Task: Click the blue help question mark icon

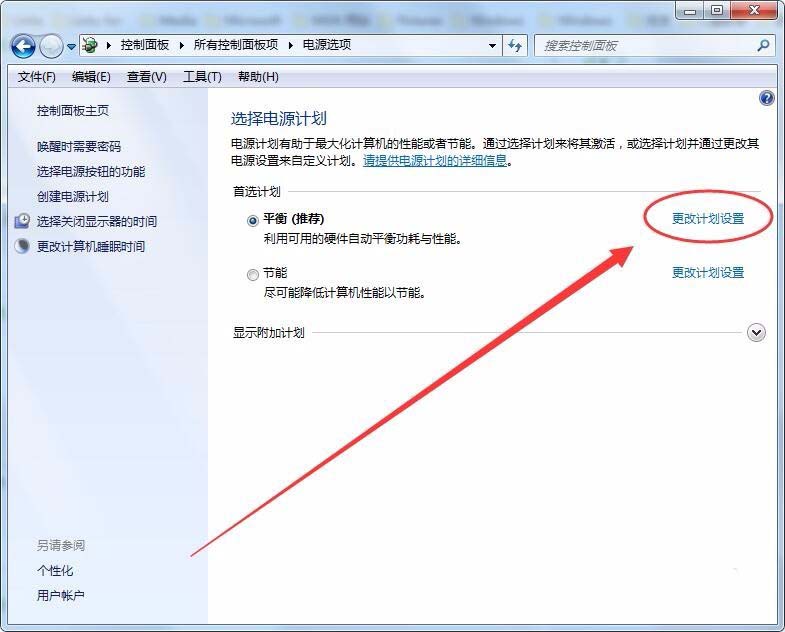Action: (x=767, y=98)
